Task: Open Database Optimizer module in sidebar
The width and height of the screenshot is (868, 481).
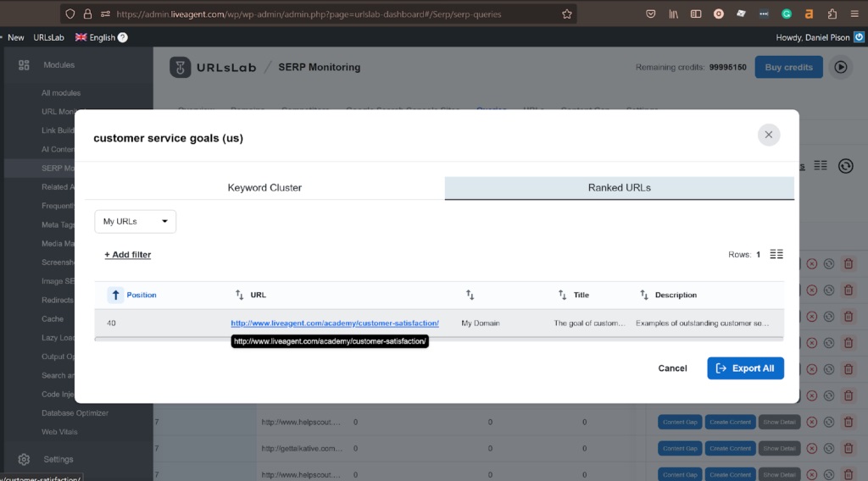Action: (x=75, y=413)
